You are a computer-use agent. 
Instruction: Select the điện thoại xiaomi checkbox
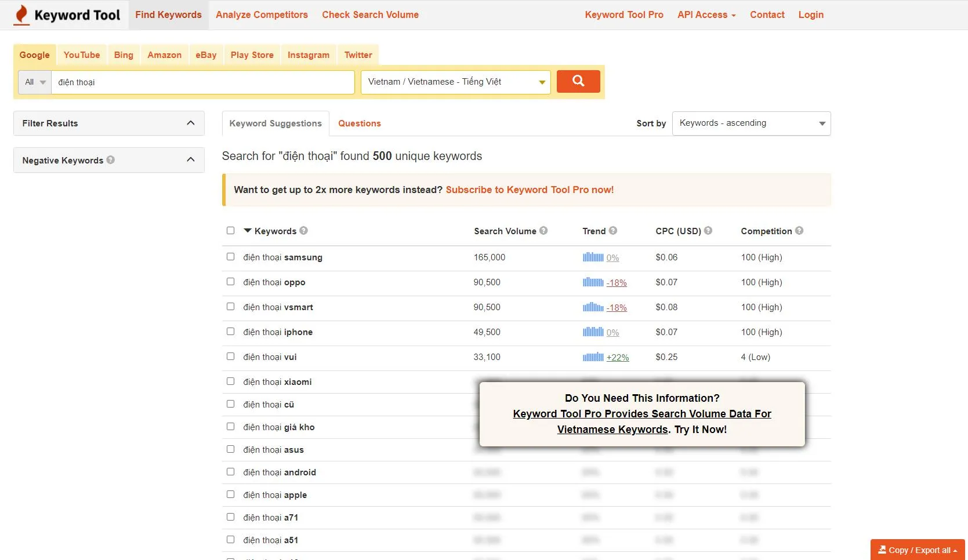[231, 381]
